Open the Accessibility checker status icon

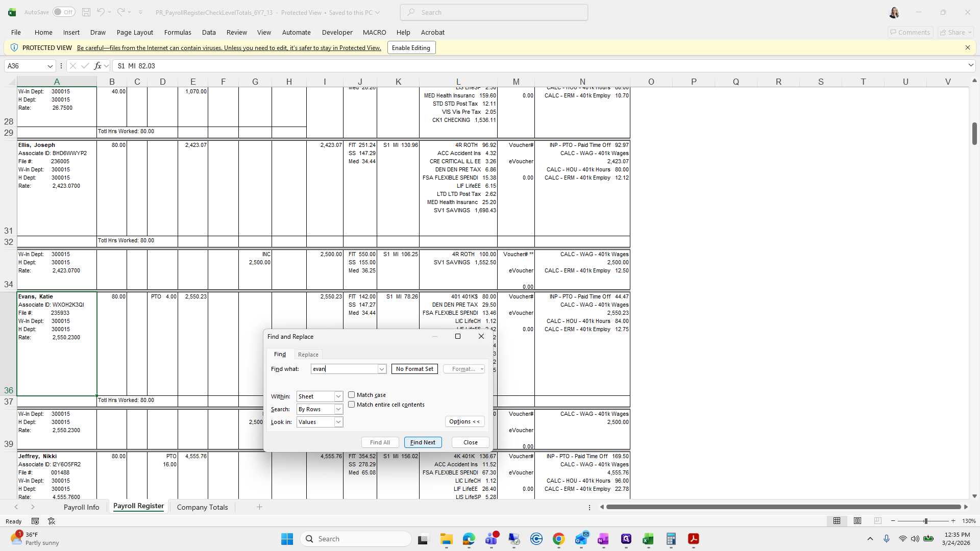coord(52,521)
